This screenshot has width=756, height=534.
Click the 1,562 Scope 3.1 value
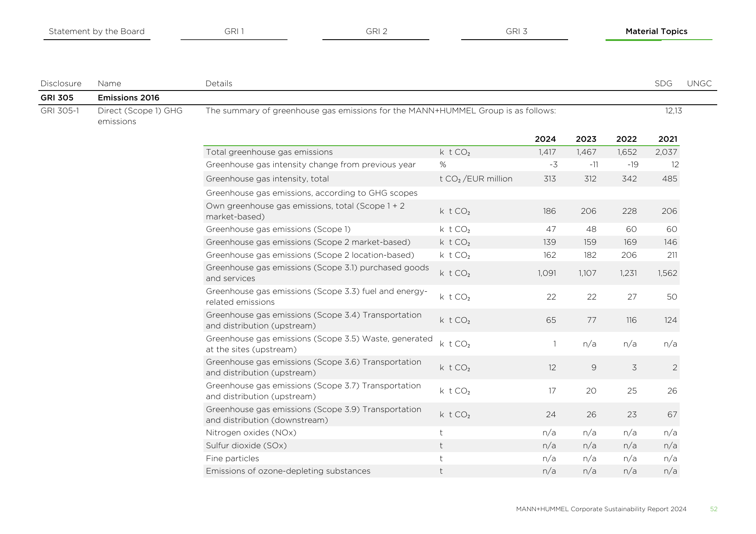click(x=668, y=273)
